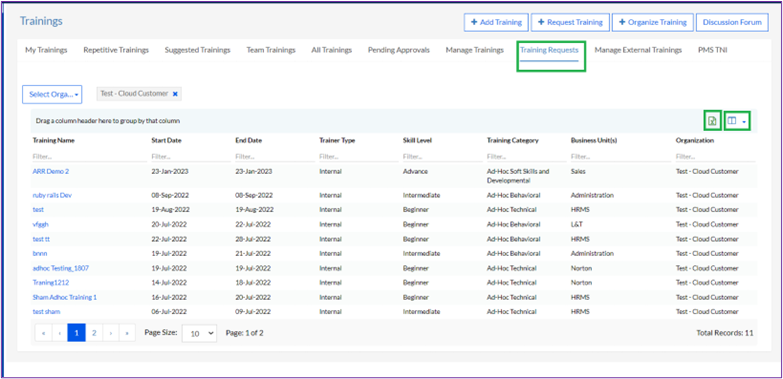Screen dimensions: 783x379
Task: Click the Advance skill level cell
Action: coord(415,171)
